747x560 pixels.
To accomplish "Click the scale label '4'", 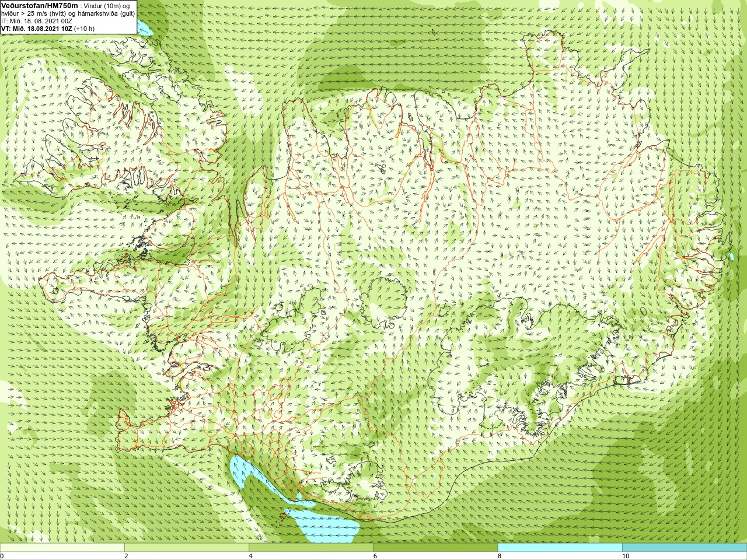I will 251,556.
